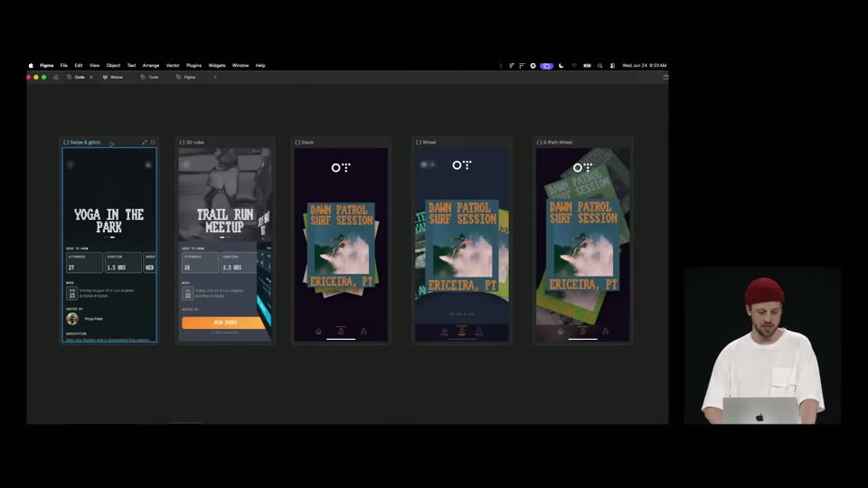Viewport: 868px width, 488px height.
Task: Click the JUL 22 date badge
Action: click(x=188, y=293)
